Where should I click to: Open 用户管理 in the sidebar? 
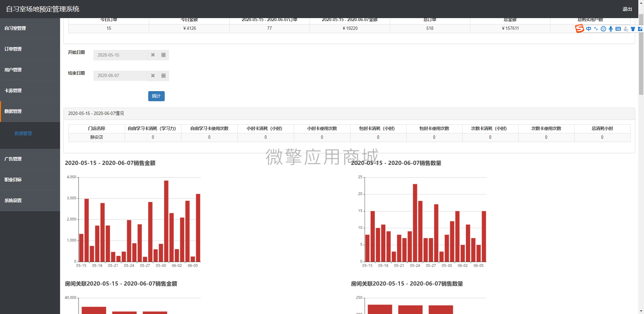(x=30, y=70)
